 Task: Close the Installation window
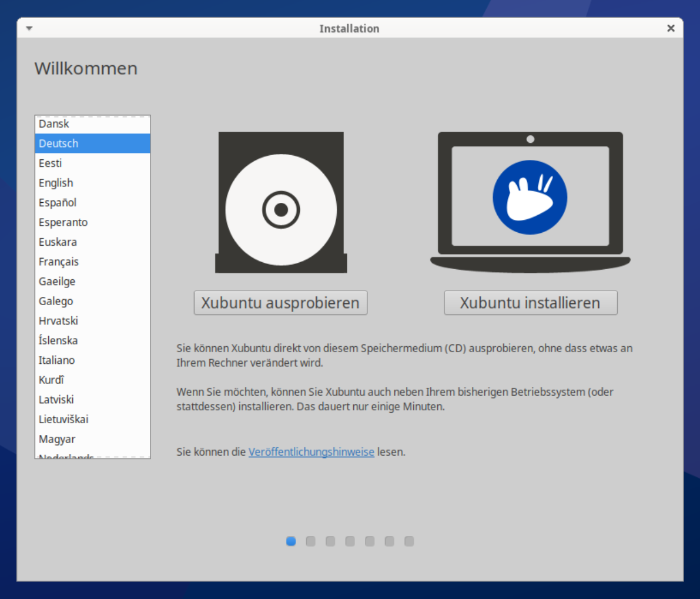(x=671, y=28)
